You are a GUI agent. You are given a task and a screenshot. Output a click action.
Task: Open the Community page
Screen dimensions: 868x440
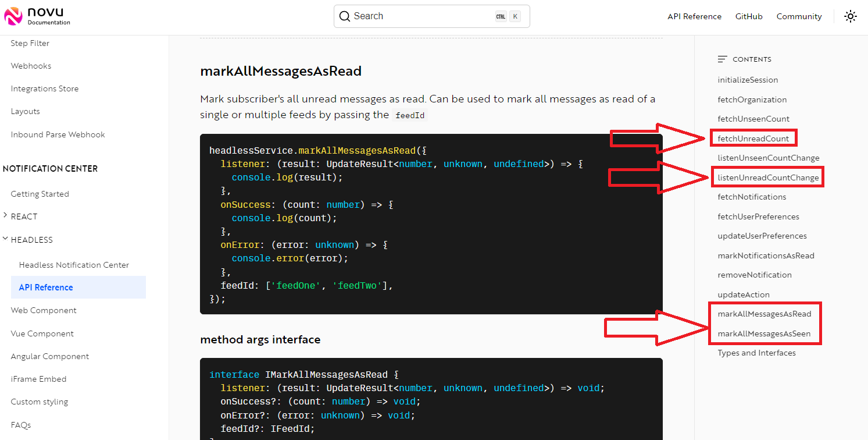(x=799, y=16)
